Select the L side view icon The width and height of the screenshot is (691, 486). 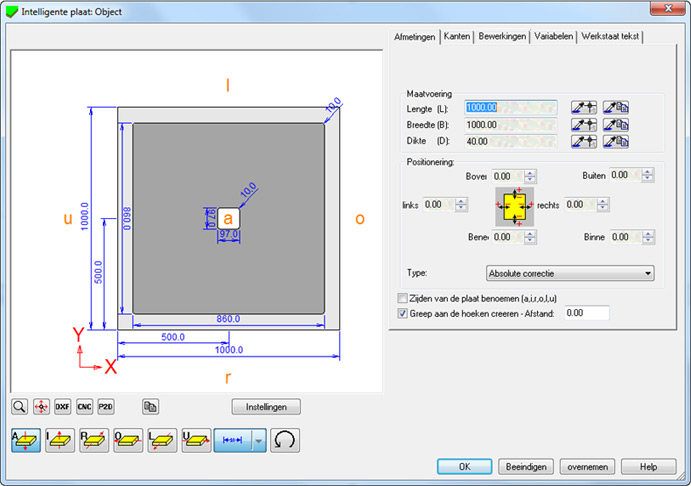[162, 440]
